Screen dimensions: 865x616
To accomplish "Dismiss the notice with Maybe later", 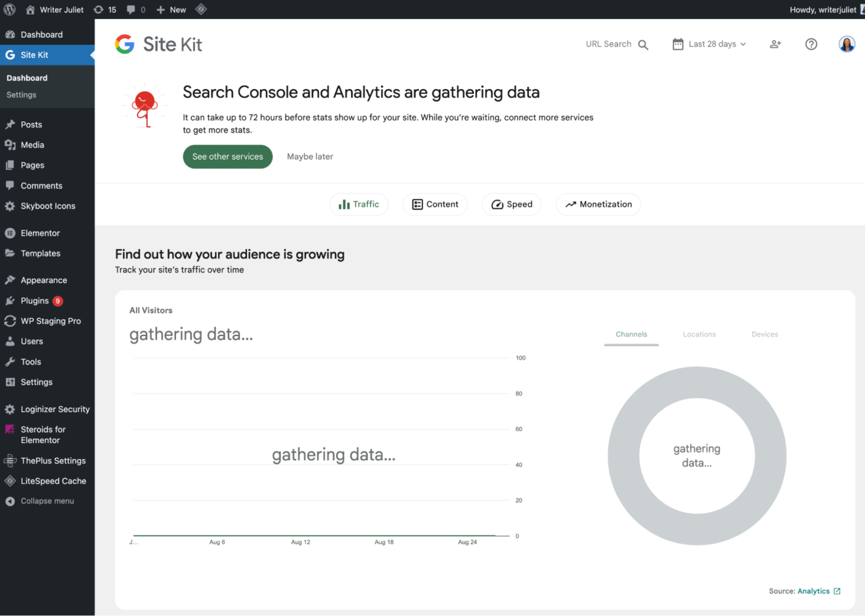I will tap(310, 157).
